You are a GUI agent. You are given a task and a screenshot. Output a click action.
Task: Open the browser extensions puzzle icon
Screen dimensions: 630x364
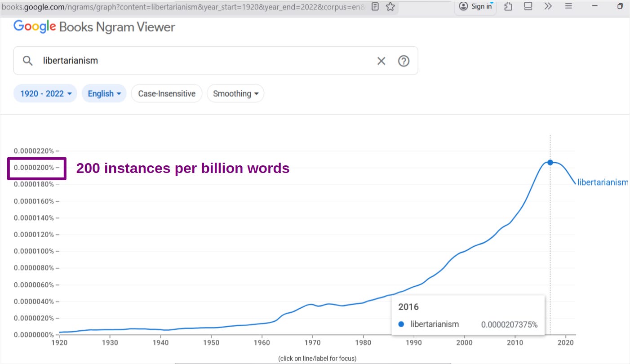[508, 6]
